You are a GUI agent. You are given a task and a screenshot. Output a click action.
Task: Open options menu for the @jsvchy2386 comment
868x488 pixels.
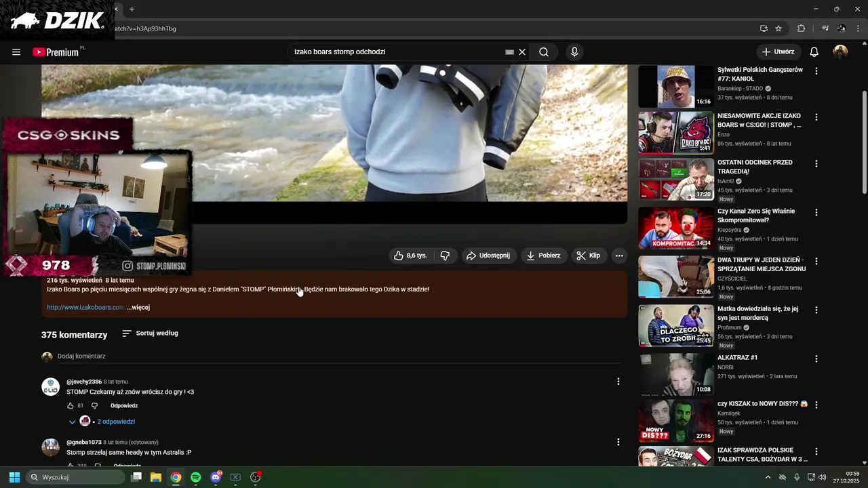[618, 382]
